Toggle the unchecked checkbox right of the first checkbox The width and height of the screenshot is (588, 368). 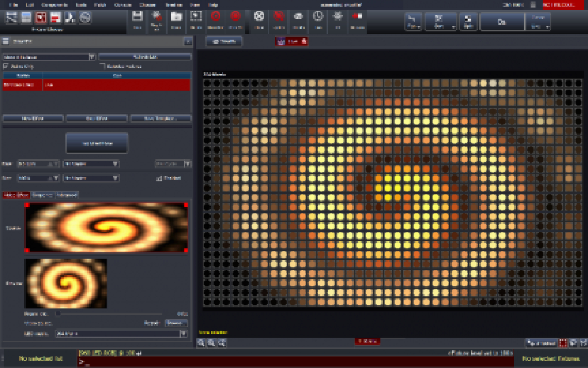coord(103,66)
